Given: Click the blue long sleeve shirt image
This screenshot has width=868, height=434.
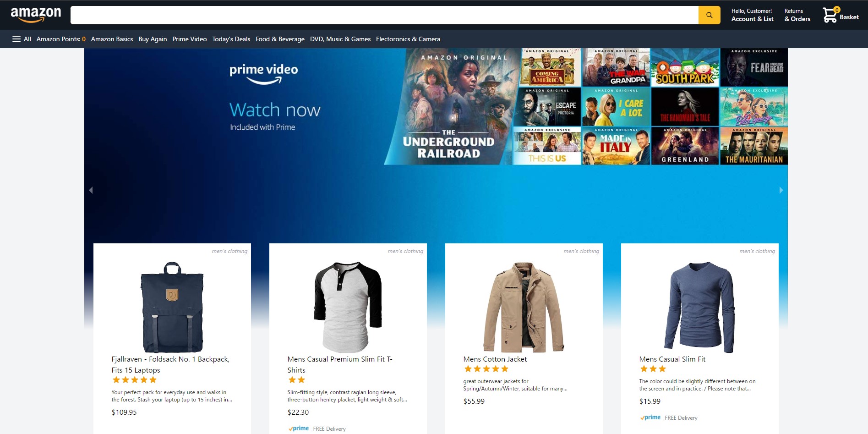Looking at the screenshot, I should (700, 307).
